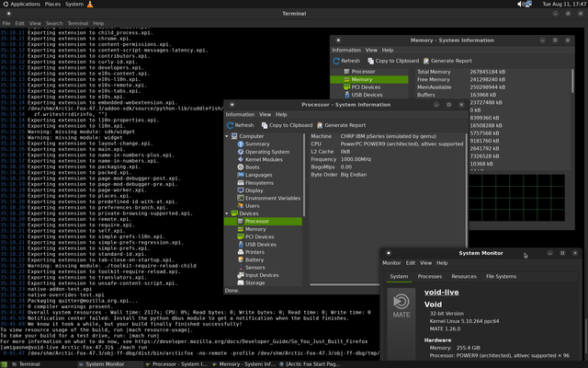Click Refresh in Processor window
Image resolution: width=588 pixels, height=368 pixels.
(x=241, y=125)
